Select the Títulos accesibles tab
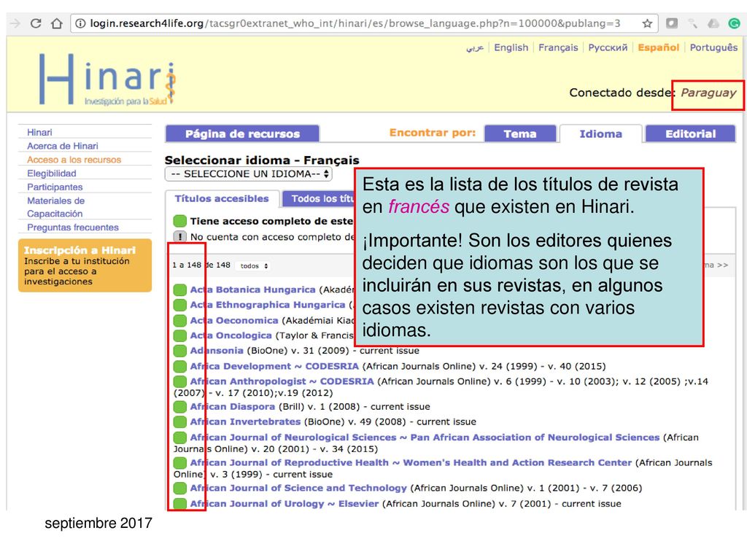The height and width of the screenshot is (560, 747). click(222, 198)
